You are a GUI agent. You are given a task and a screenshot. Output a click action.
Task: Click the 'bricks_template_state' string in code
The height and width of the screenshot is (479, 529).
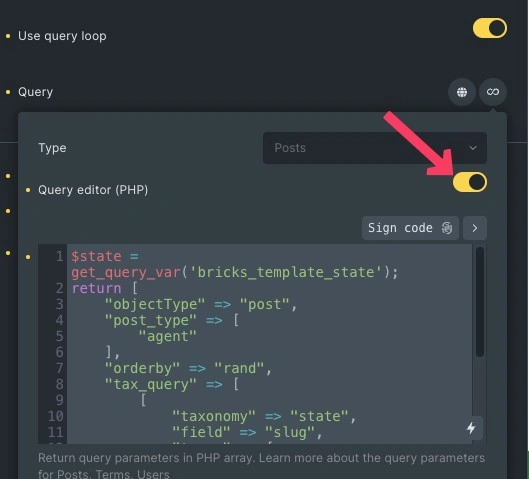tap(286, 272)
